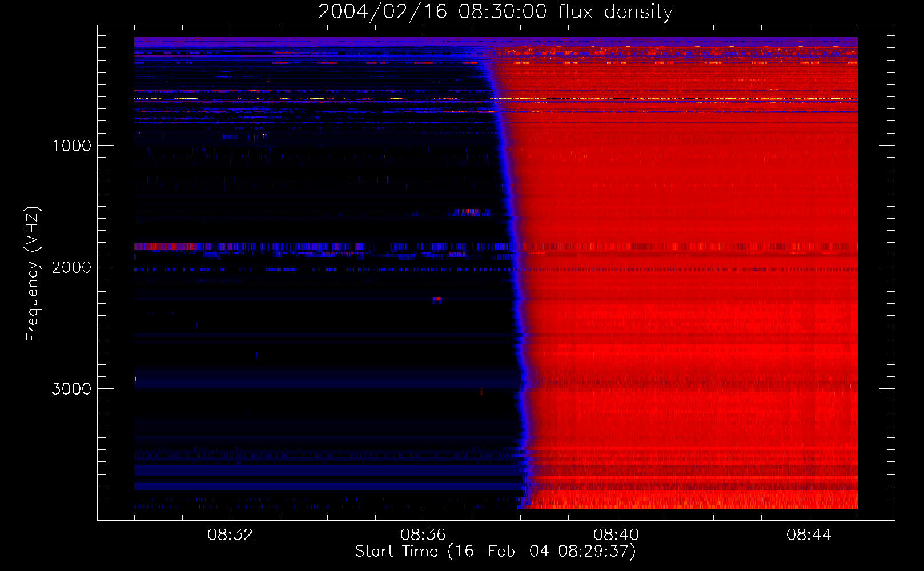The image size is (924, 571).
Task: Click the purple band along the spectrogram's top edge
Action: coord(343,41)
